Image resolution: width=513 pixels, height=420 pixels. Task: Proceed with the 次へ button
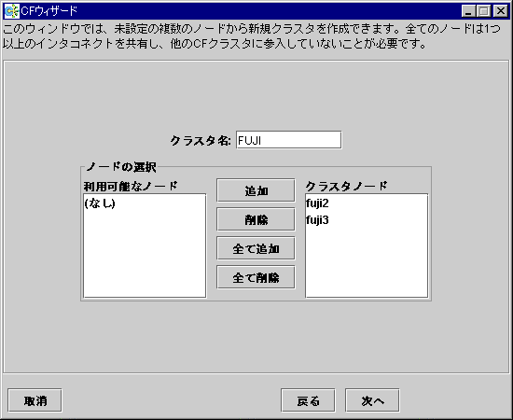click(372, 400)
